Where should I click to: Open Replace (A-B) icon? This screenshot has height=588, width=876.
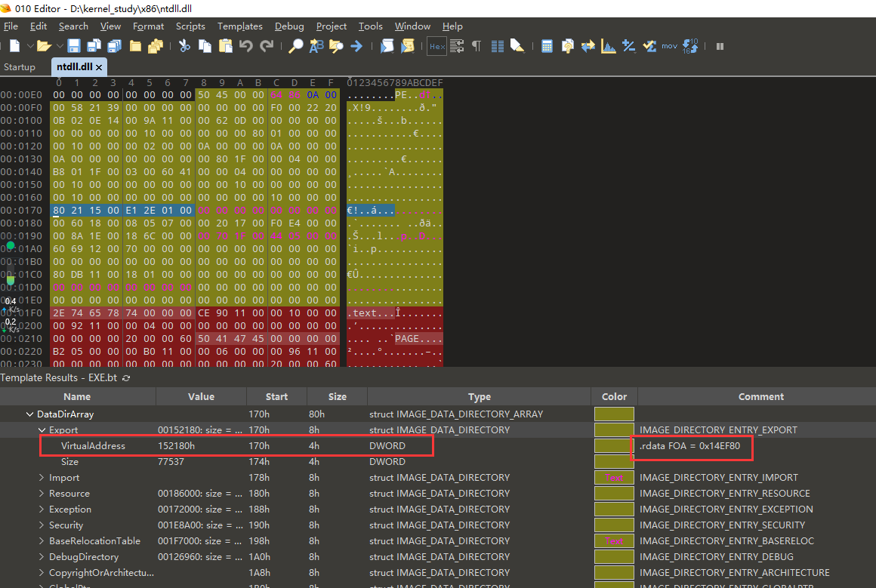coord(316,46)
